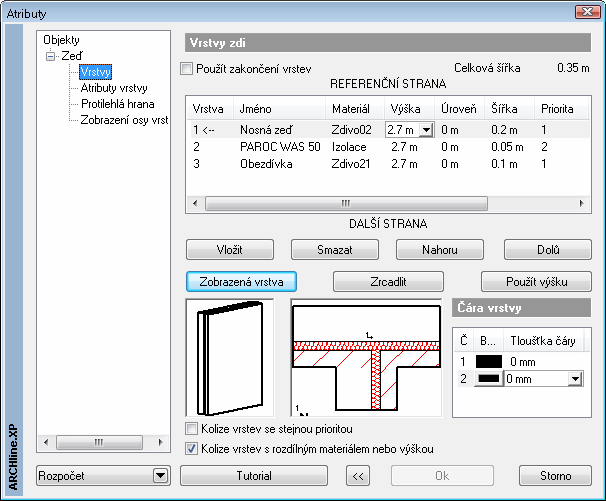Click Materiál column header
The image size is (606, 501).
tap(355, 109)
